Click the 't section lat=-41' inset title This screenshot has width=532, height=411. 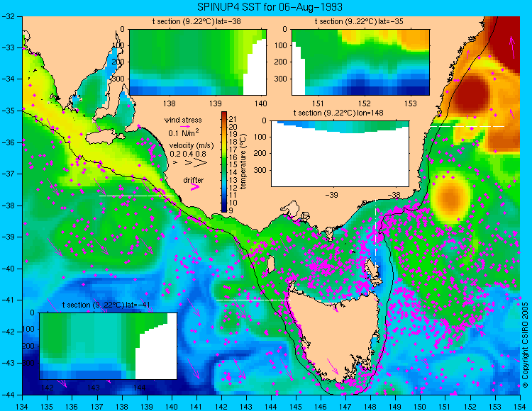point(106,305)
